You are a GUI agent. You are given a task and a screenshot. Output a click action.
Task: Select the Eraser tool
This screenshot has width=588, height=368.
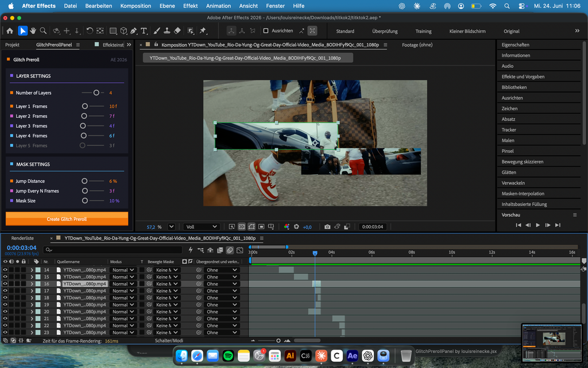pyautogui.click(x=177, y=31)
